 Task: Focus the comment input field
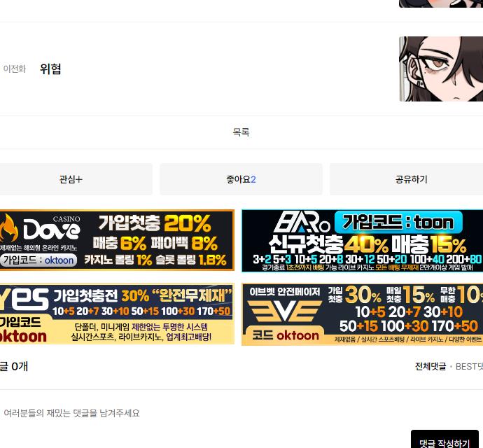pos(241,413)
